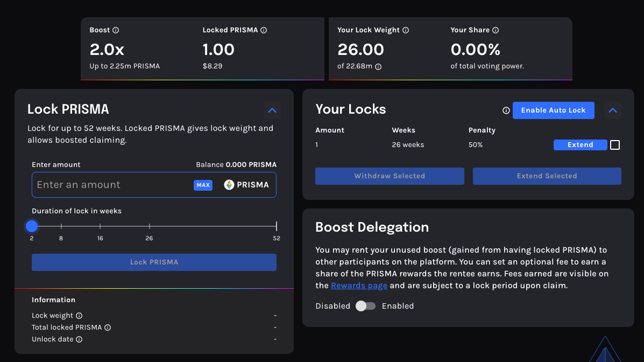Set lock duration to the 8 week tick
This screenshot has height=362, width=644.
61,226
